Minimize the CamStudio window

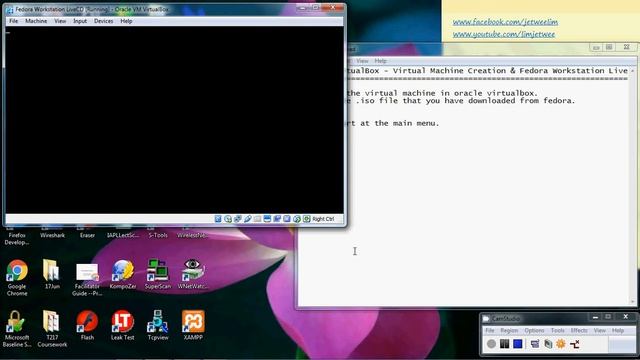595,317
